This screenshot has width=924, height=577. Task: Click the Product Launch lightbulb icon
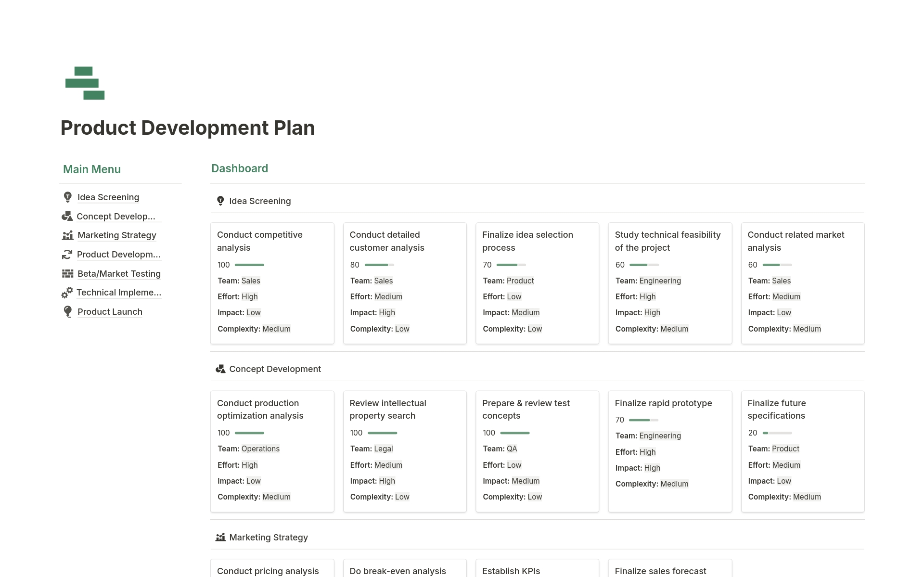pos(68,311)
